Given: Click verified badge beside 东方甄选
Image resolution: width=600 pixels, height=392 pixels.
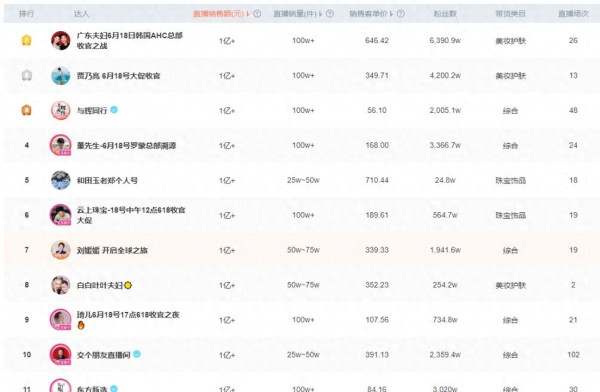Looking at the screenshot, I should tap(114, 389).
